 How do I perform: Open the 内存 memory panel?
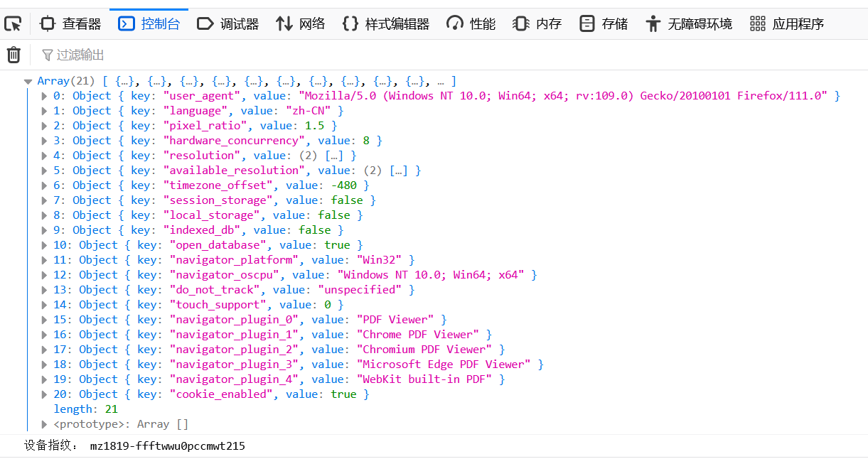[x=537, y=23]
